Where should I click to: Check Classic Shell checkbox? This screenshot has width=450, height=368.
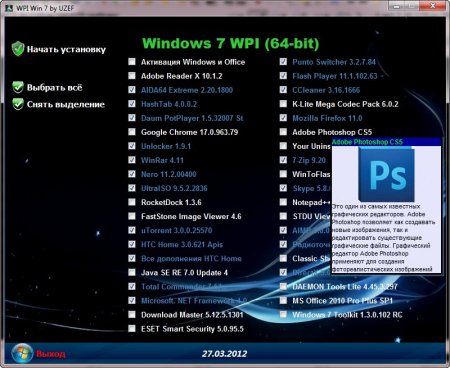(x=283, y=258)
